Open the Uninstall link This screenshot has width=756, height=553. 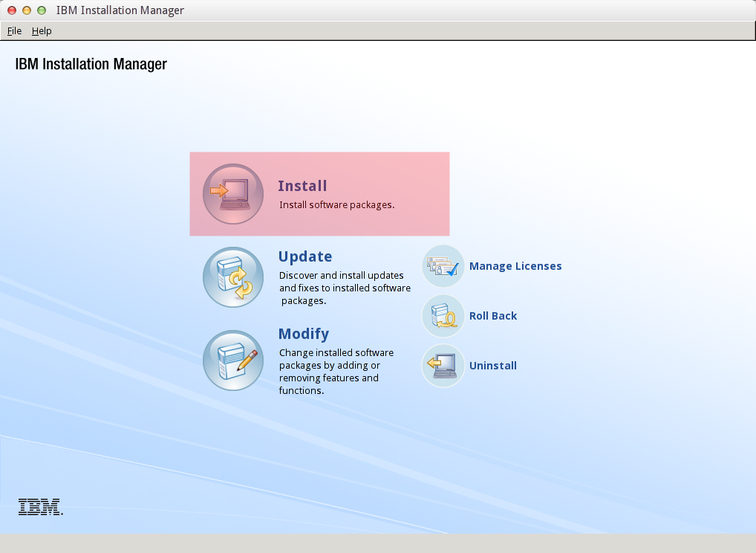[x=493, y=365]
